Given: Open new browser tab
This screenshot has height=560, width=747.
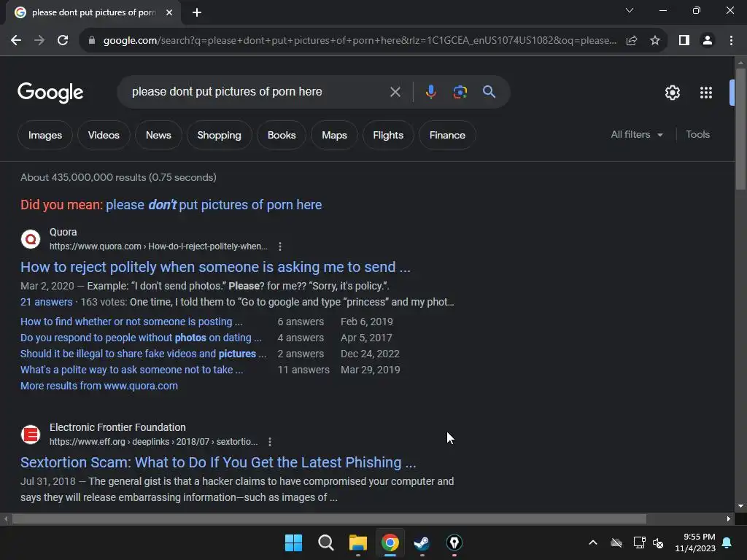Looking at the screenshot, I should [197, 12].
